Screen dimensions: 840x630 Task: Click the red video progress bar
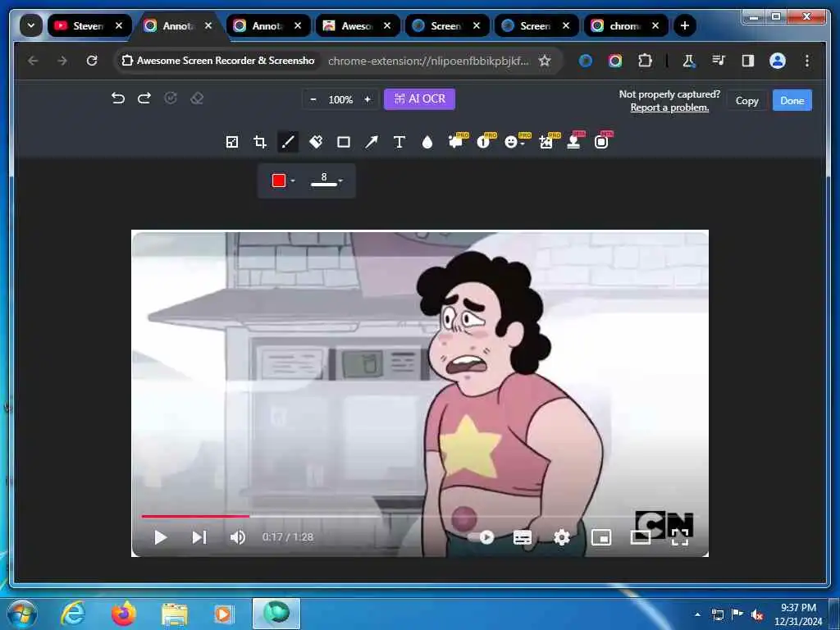pos(195,517)
